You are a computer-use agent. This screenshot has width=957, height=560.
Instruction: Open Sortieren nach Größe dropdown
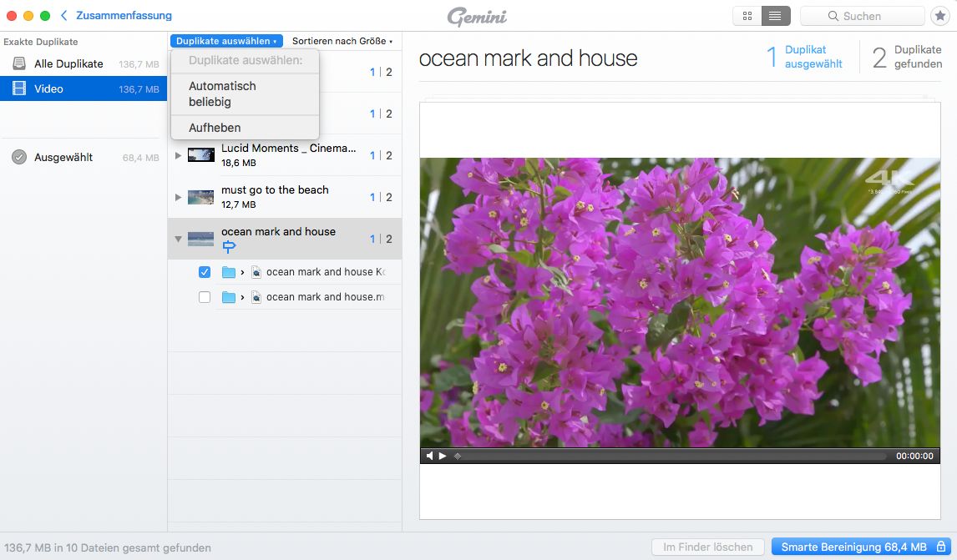342,41
